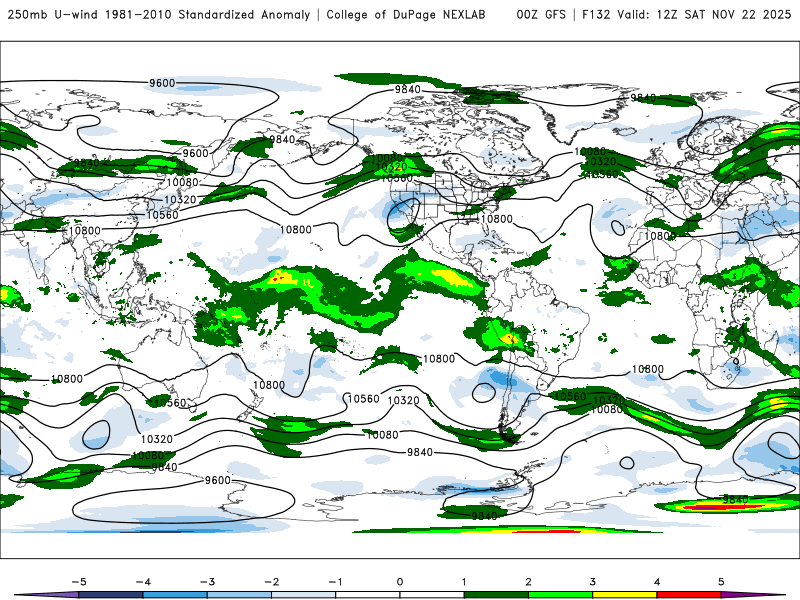Click the yellow 3 to 4 colorbar segment

coord(624,595)
